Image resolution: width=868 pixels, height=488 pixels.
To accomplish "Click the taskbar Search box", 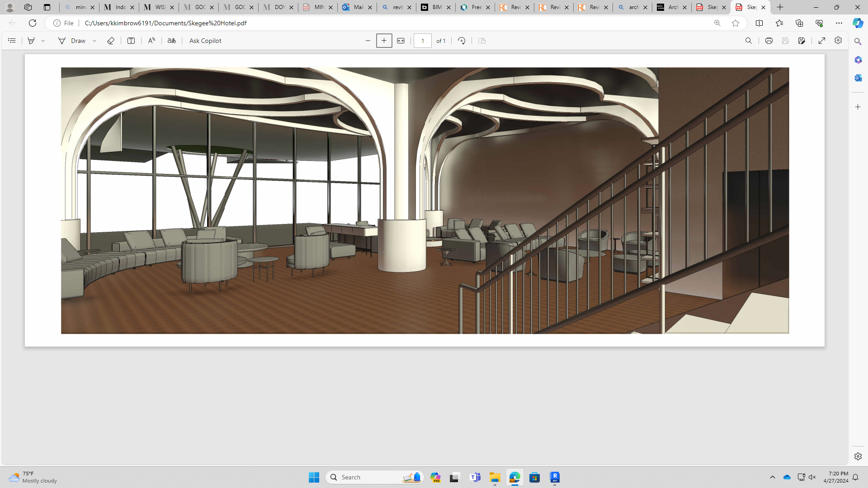I will [x=374, y=477].
